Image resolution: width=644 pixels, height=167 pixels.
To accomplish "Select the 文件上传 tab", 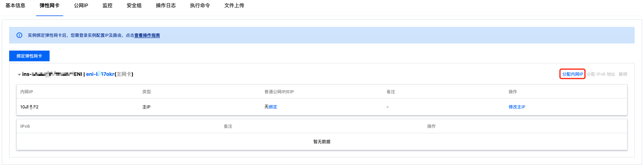I will point(234,5).
